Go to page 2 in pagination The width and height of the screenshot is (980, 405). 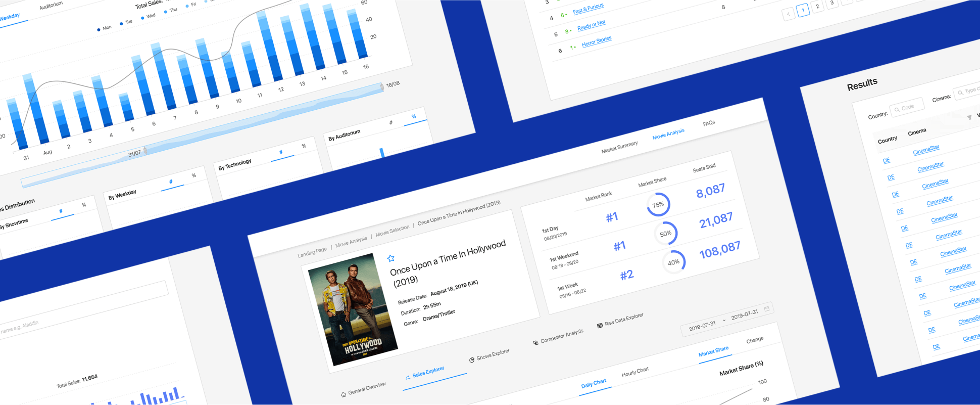(817, 6)
